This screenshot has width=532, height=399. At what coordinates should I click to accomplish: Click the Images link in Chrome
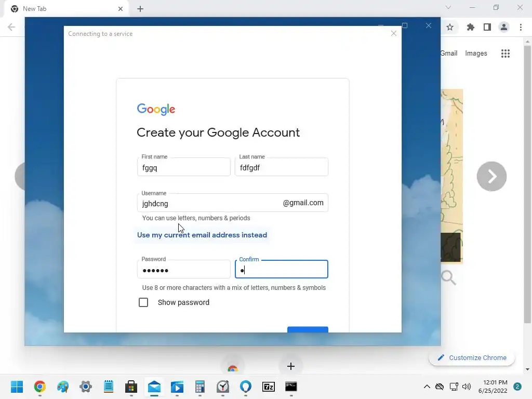476,54
